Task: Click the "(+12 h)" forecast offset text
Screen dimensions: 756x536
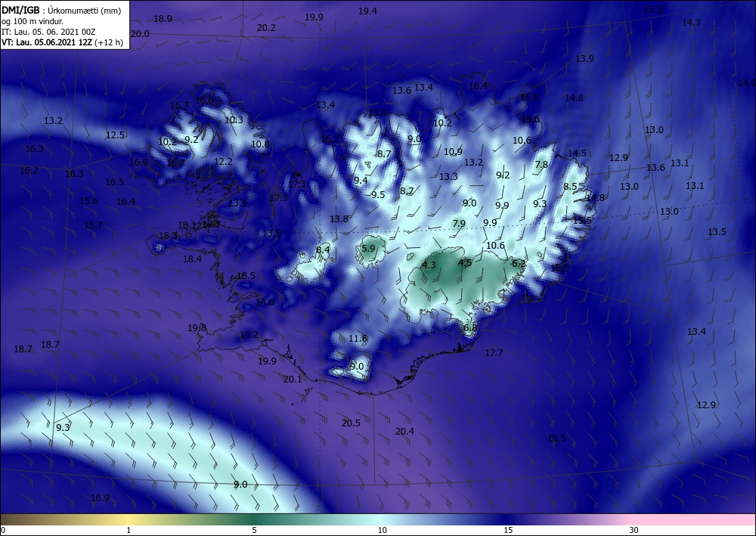Action: (108, 42)
